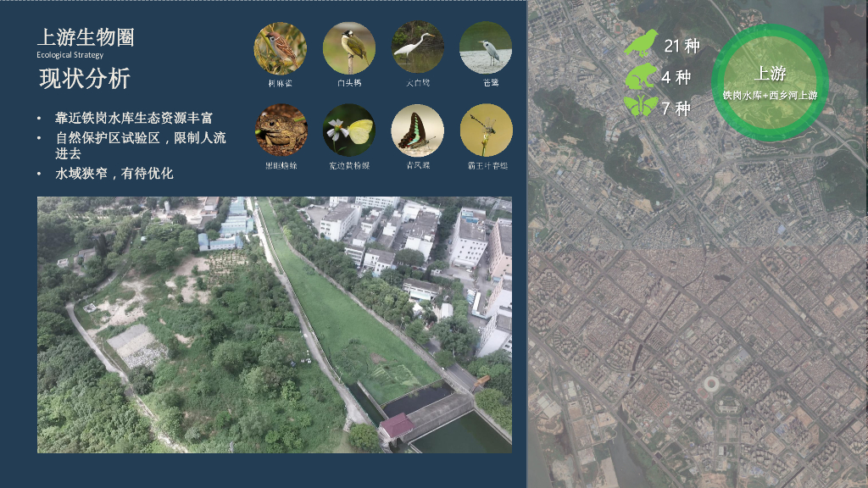The image size is (868, 488).
Task: Click the green 上游 circle on the map
Action: (770, 82)
